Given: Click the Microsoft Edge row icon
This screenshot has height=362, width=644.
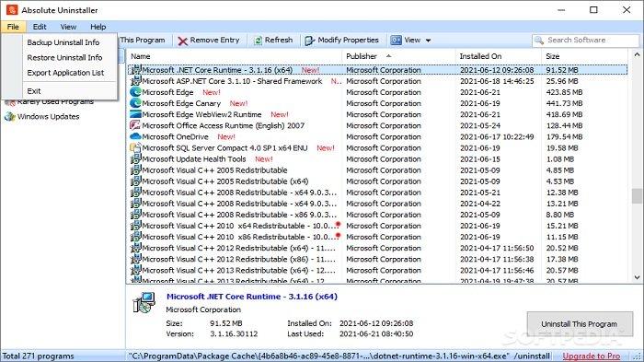Looking at the screenshot, I should (x=135, y=92).
